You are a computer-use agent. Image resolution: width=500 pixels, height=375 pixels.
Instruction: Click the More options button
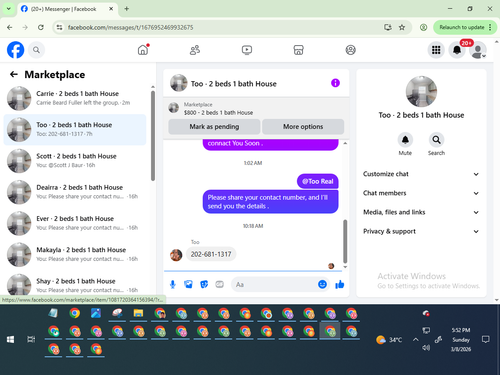coord(303,127)
